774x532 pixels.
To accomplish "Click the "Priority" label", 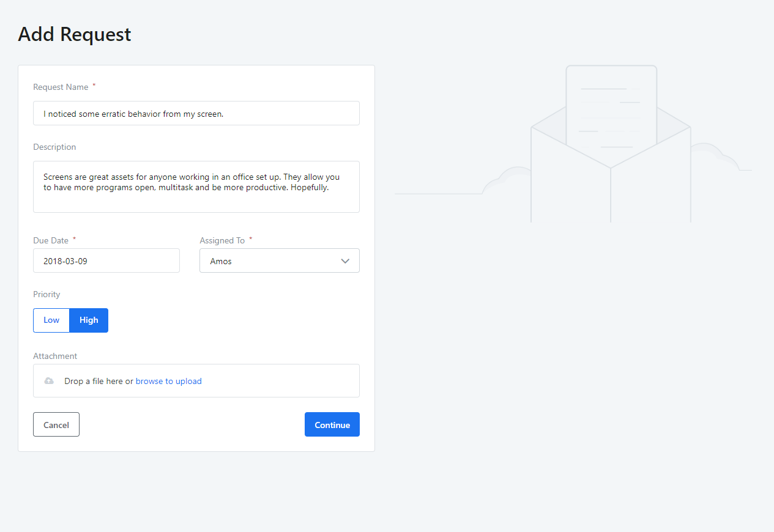I will tap(47, 295).
